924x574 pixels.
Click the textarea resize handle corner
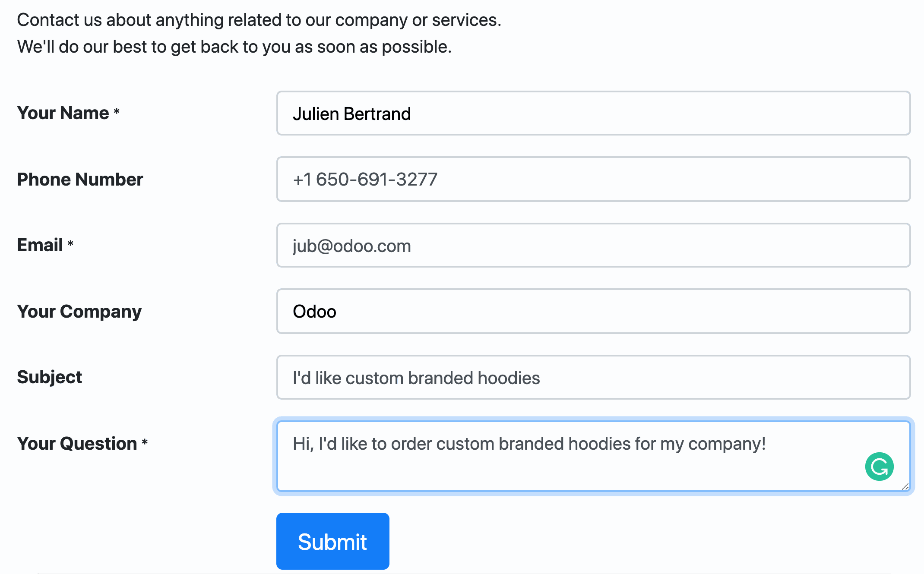[905, 486]
